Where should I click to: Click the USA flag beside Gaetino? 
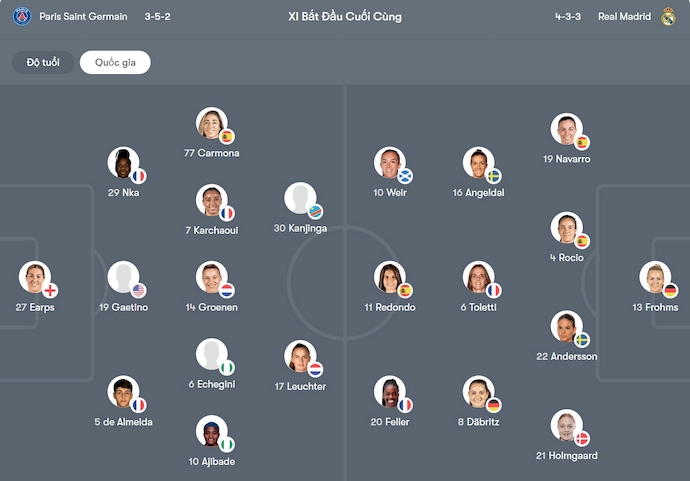[138, 290]
